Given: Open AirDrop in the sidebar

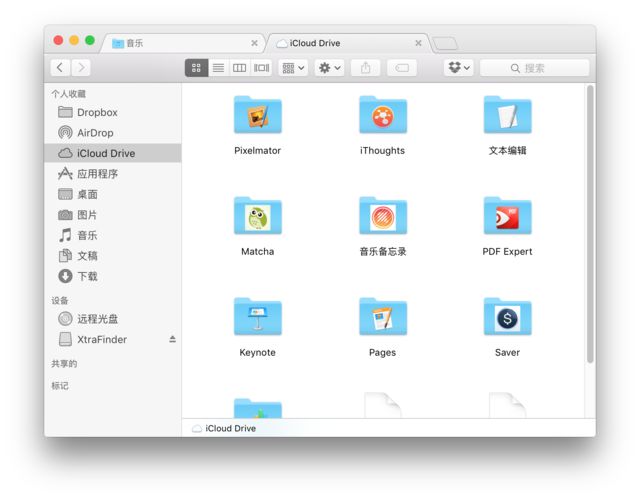Looking at the screenshot, I should [113, 133].
